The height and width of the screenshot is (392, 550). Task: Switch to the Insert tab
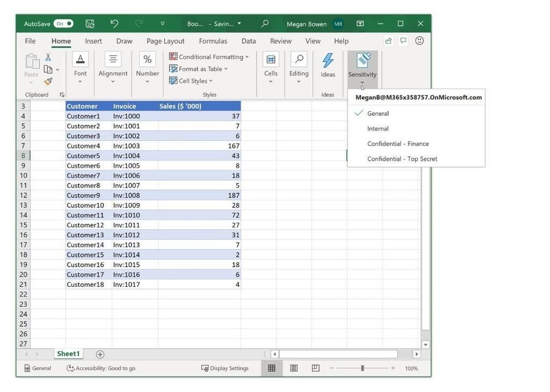tap(93, 41)
